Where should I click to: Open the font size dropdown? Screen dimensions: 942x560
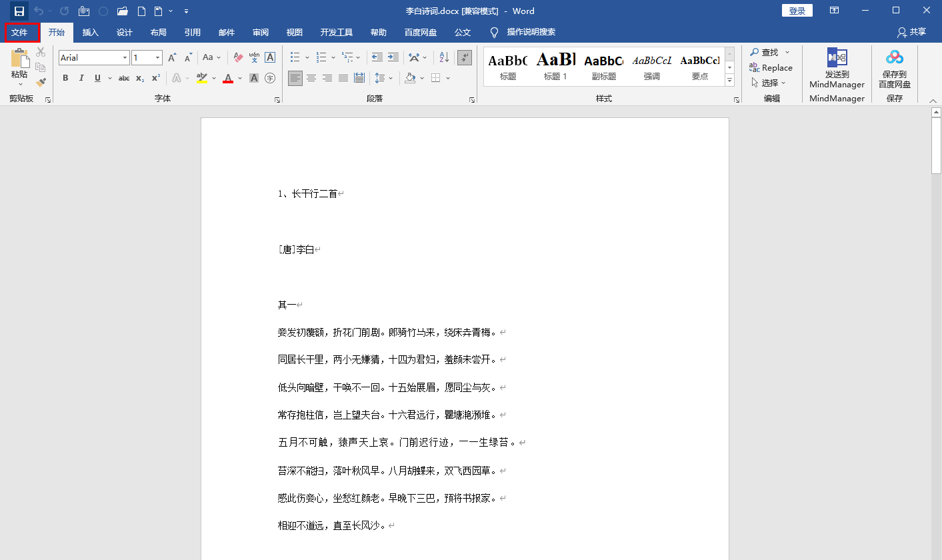(x=157, y=58)
